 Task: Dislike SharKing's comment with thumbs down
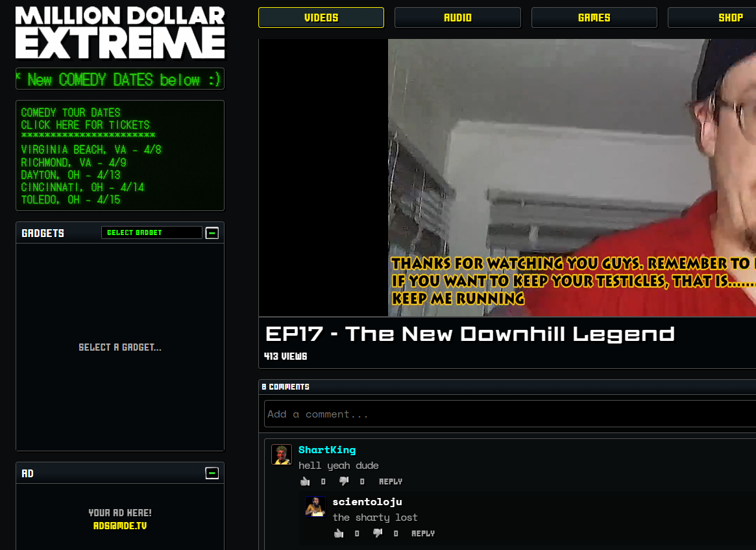(344, 481)
